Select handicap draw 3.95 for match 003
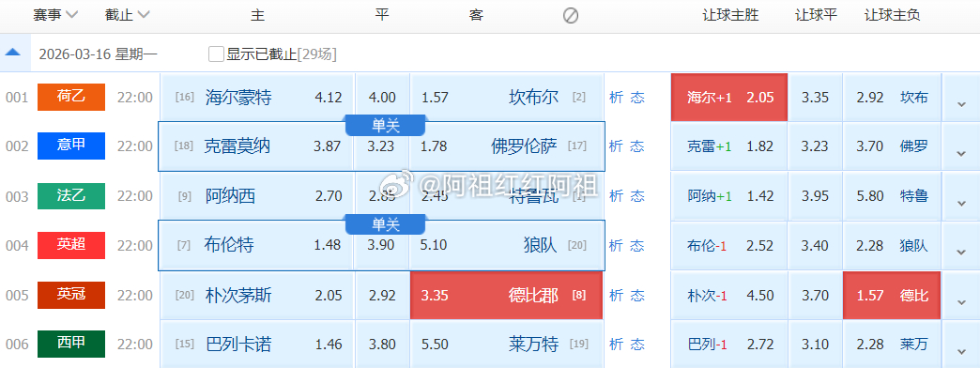This screenshot has height=368, width=980. pos(815,196)
